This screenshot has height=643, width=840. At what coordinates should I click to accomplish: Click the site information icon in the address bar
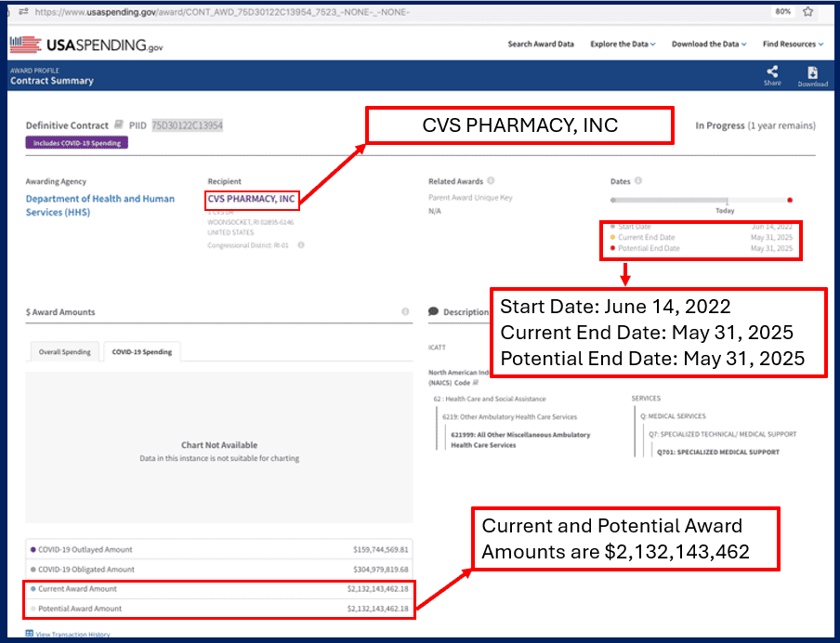click(x=23, y=11)
